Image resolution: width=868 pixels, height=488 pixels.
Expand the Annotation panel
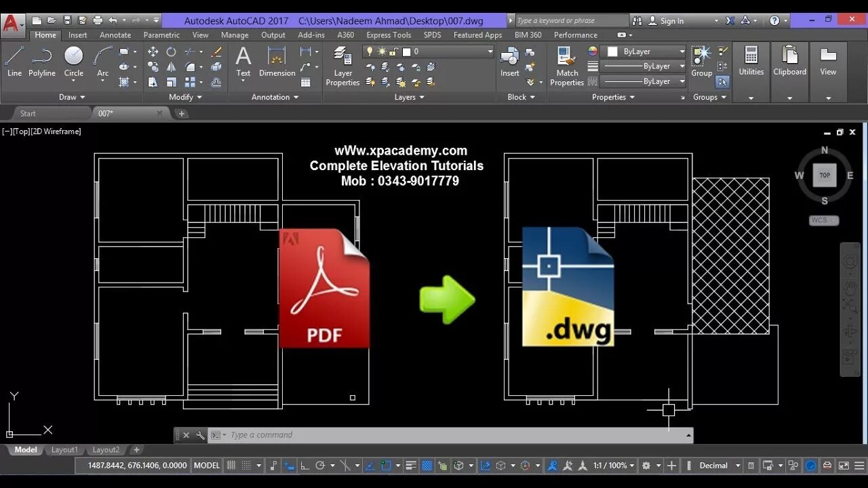(x=275, y=97)
